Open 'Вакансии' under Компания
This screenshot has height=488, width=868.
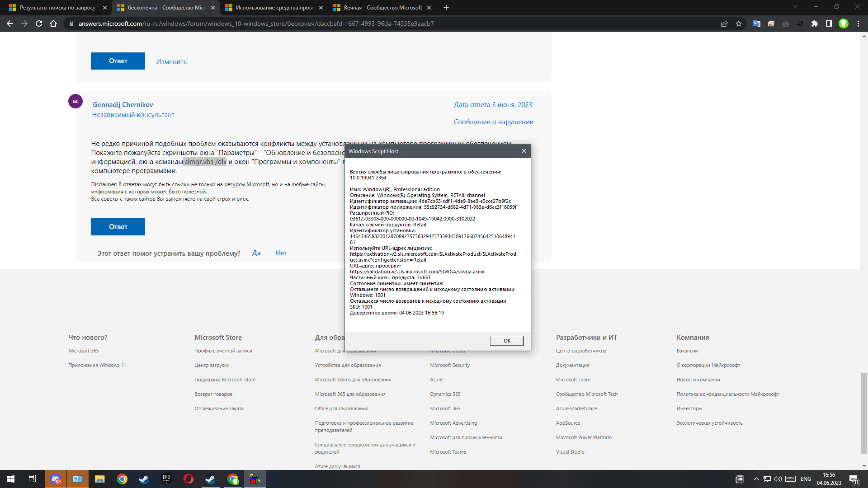pyautogui.click(x=687, y=351)
